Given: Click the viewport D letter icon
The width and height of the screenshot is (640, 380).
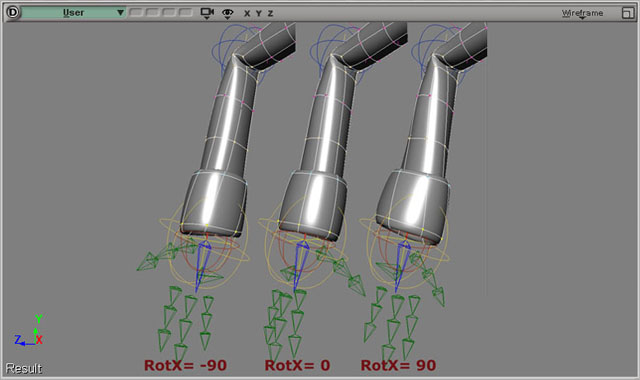Looking at the screenshot, I should (x=13, y=12).
